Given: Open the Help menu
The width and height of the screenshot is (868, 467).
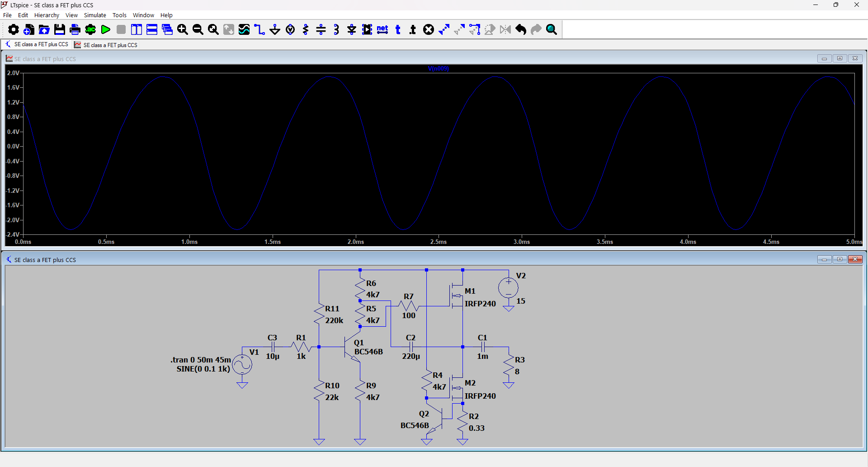Looking at the screenshot, I should click(166, 15).
